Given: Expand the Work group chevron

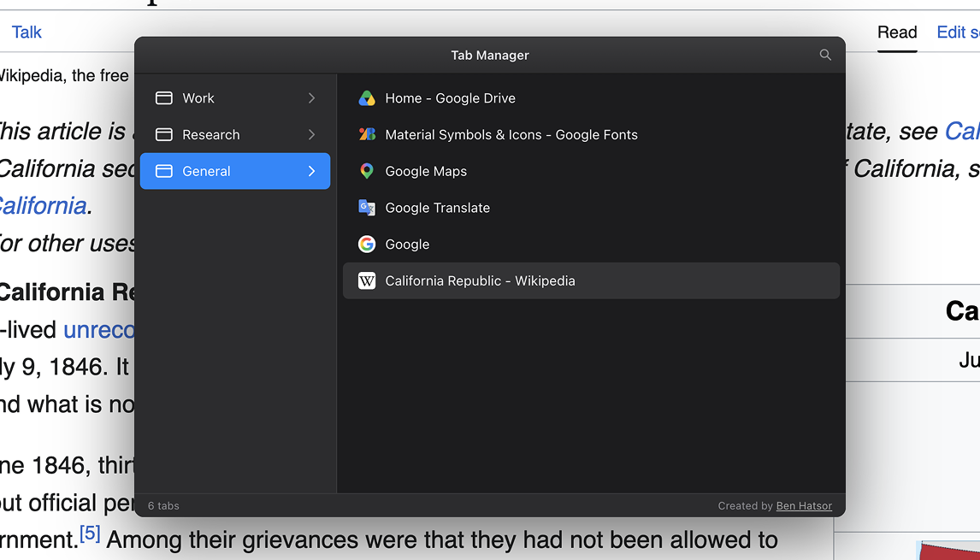Looking at the screenshot, I should coord(311,98).
